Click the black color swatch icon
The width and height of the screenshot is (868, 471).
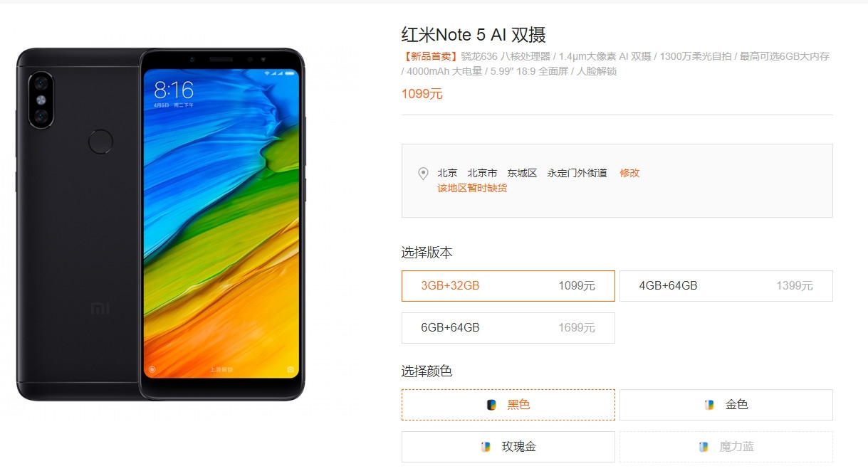[x=491, y=405]
